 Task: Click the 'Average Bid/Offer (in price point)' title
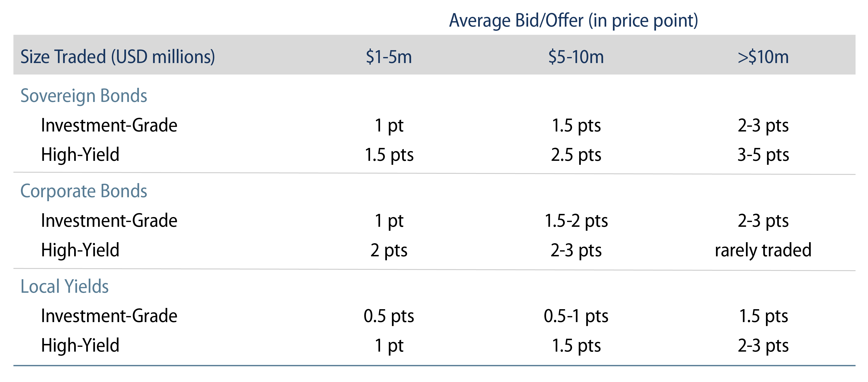(574, 21)
